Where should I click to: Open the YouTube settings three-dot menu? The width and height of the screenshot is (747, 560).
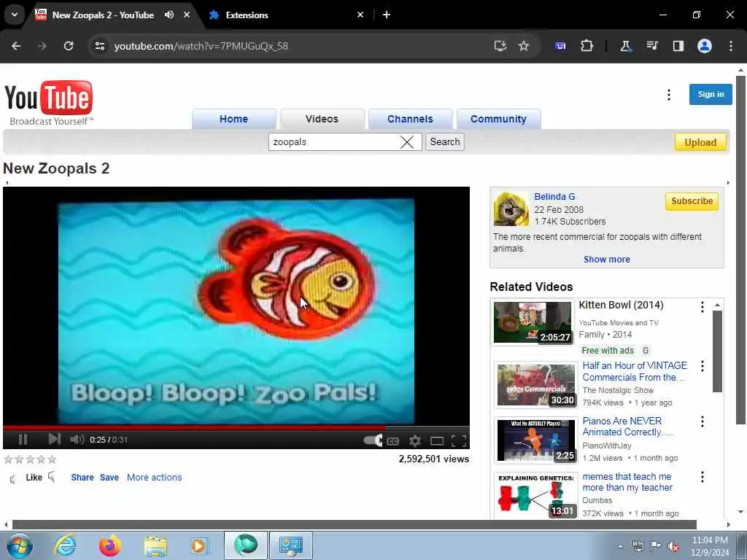point(669,95)
